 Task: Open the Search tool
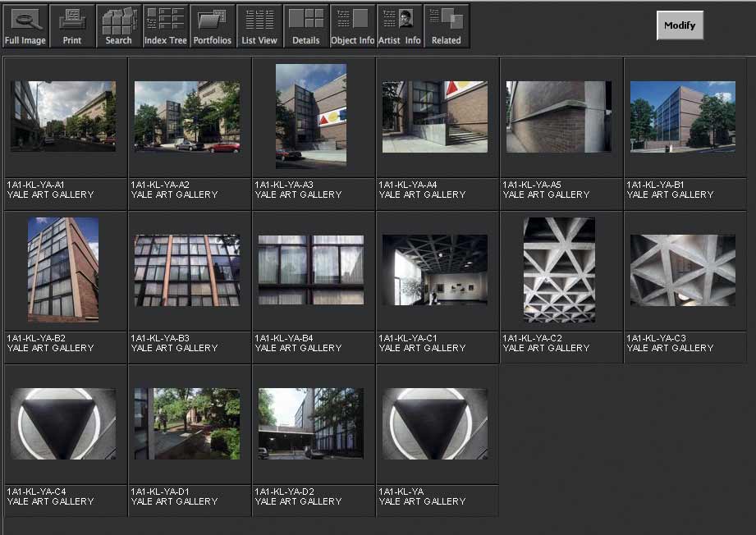(118, 25)
